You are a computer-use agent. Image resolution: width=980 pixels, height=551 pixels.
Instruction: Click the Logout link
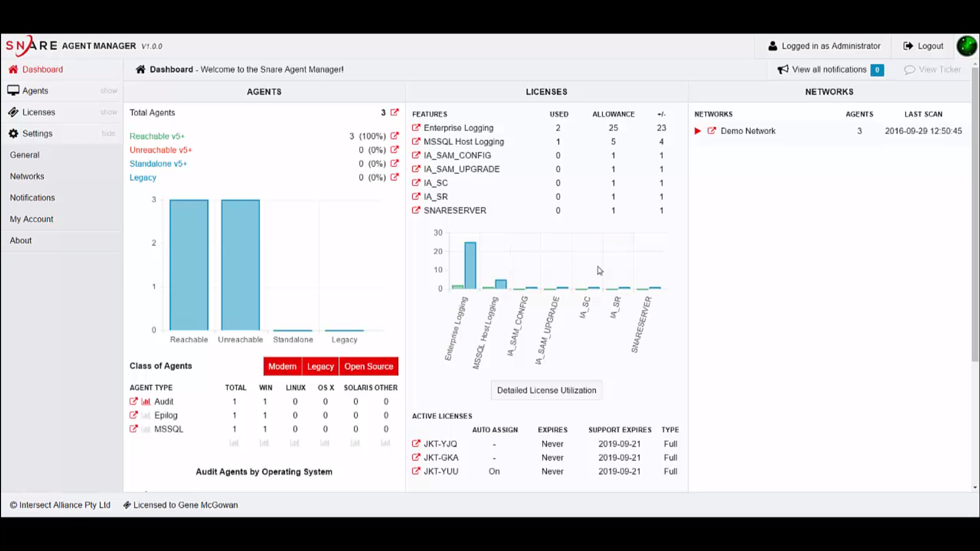click(x=923, y=46)
